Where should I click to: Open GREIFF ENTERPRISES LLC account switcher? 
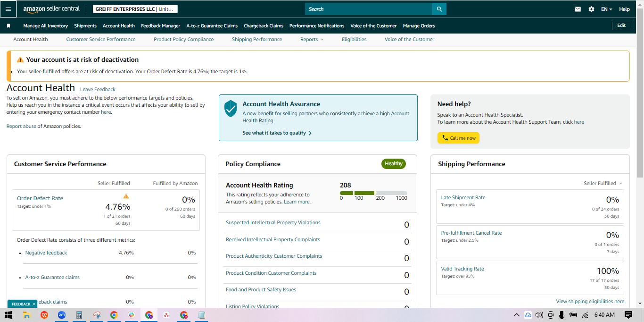pyautogui.click(x=135, y=9)
